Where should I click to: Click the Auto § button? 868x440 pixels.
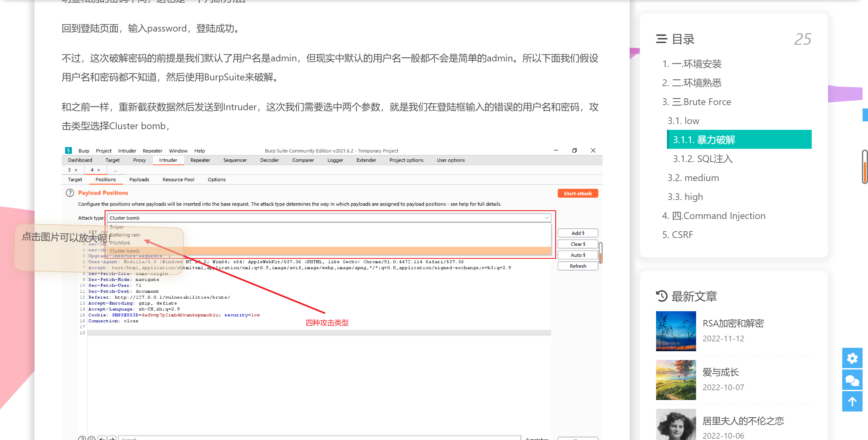click(x=578, y=255)
